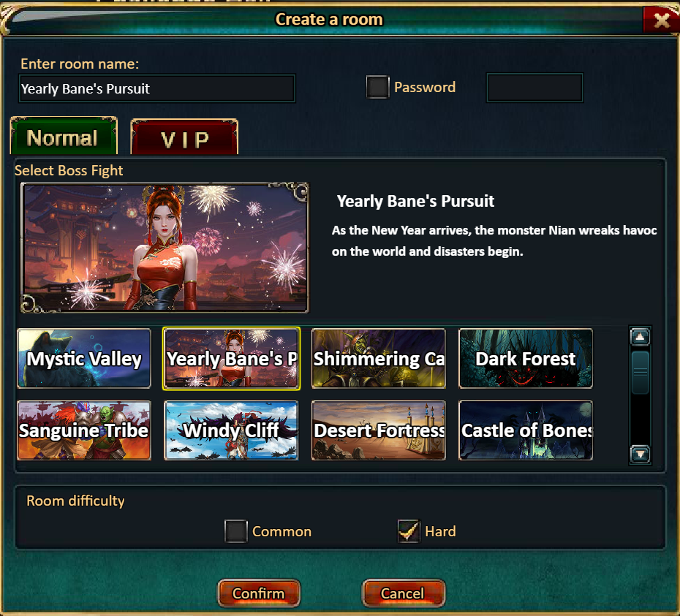Pick the Desert Fortress boss tile

tap(379, 430)
